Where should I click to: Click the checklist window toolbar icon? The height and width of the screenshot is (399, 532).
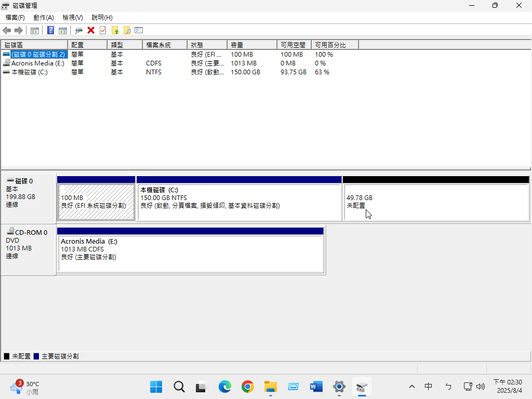[139, 30]
